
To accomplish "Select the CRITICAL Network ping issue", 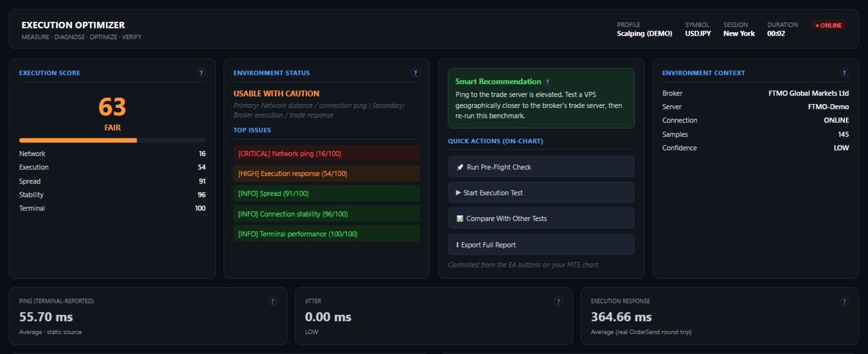I will coord(326,154).
